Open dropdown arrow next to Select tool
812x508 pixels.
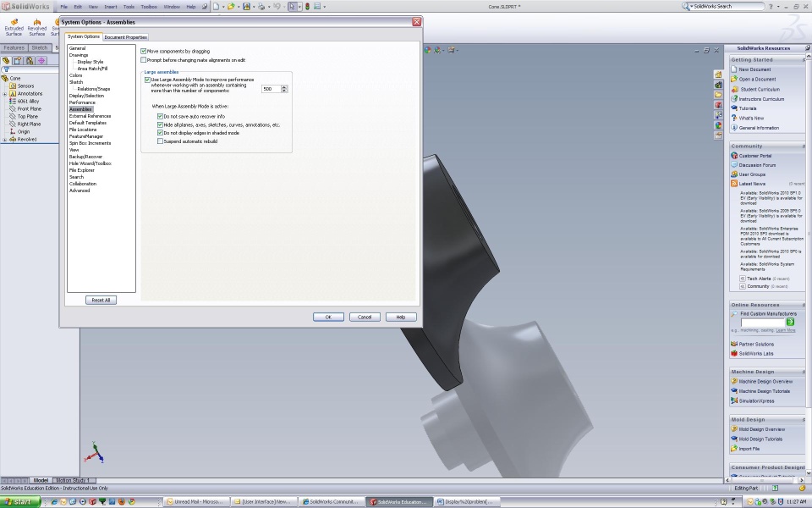[x=299, y=7]
